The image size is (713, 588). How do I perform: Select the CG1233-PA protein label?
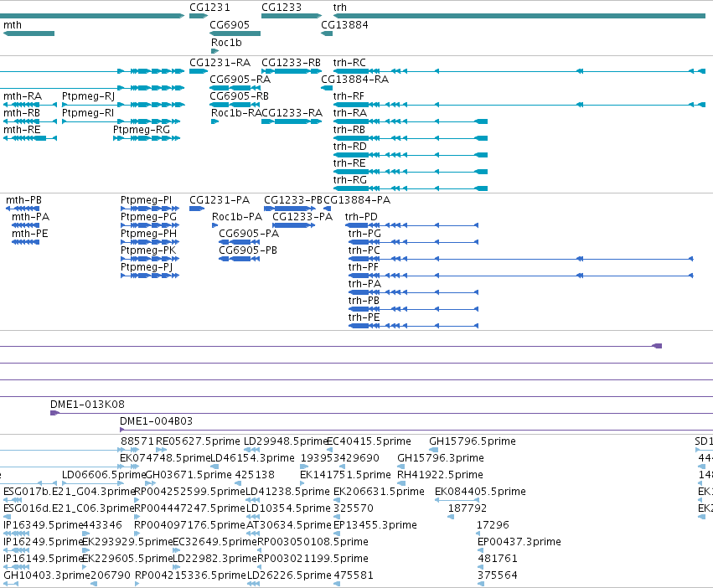[x=302, y=217]
